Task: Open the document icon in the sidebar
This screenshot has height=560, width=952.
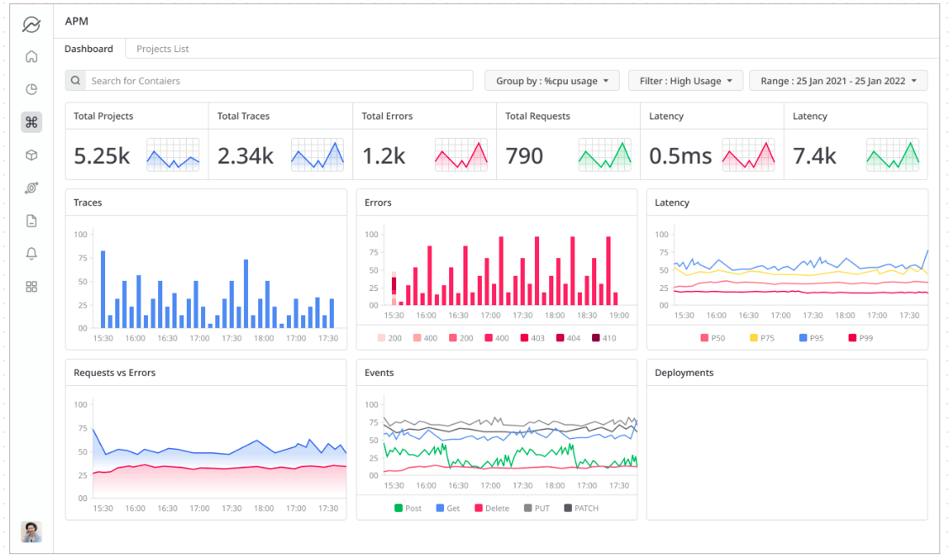Action: tap(31, 220)
